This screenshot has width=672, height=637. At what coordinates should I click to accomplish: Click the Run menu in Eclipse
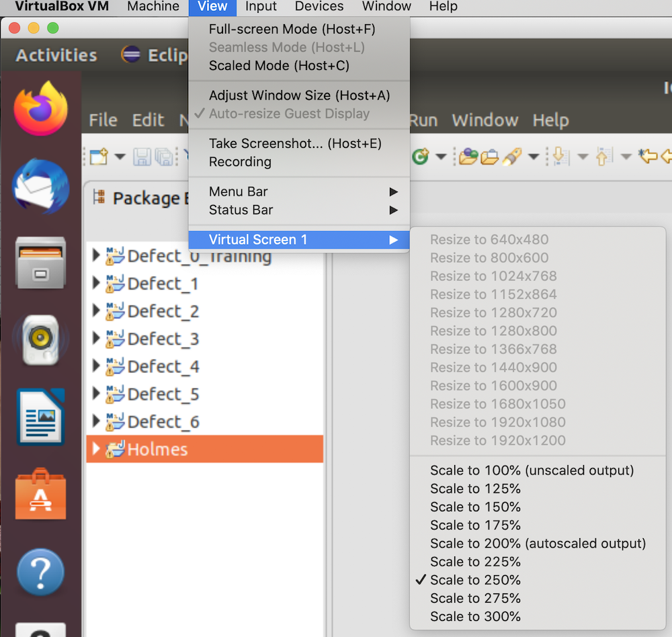pyautogui.click(x=424, y=120)
